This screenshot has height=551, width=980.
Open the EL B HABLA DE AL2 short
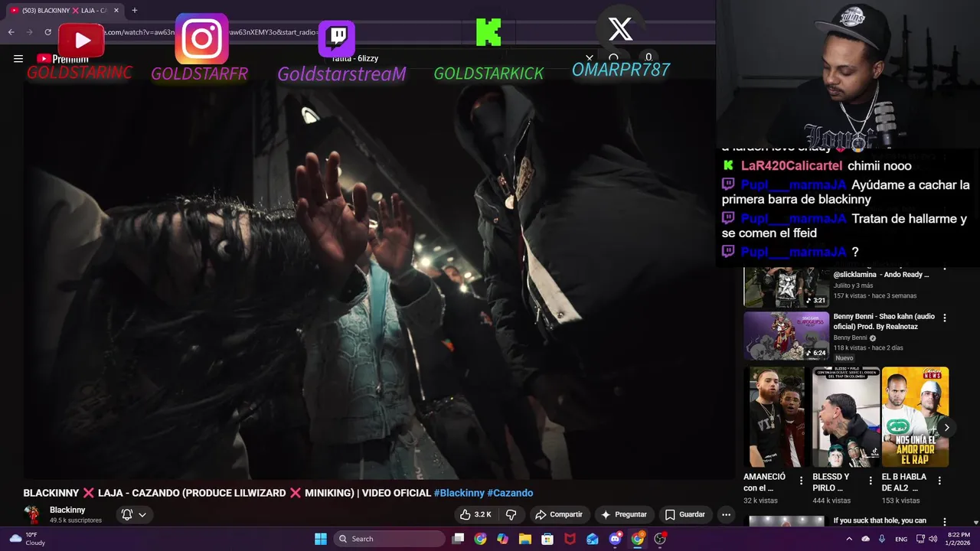pyautogui.click(x=915, y=417)
